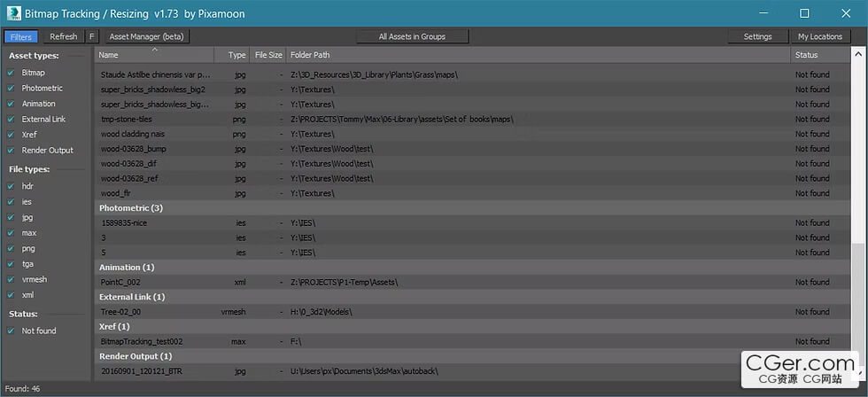Click the sort arrow above Name column
868x397 pixels.
[x=156, y=50]
